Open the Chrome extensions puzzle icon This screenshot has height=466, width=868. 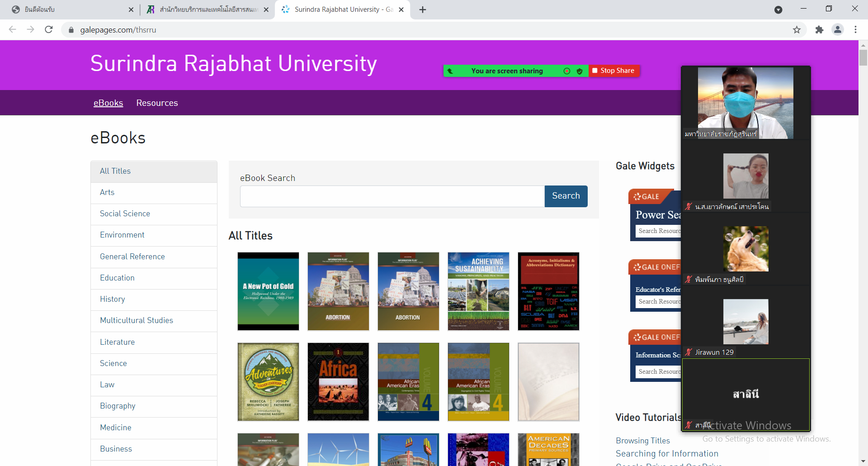click(819, 30)
